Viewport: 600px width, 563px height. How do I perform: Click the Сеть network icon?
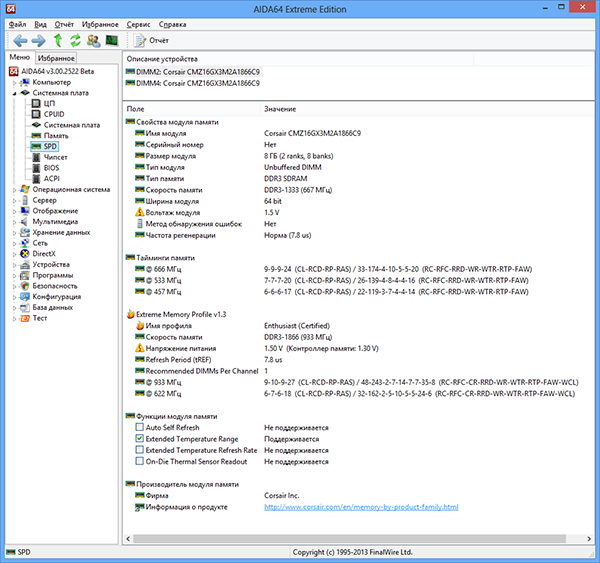click(x=25, y=243)
